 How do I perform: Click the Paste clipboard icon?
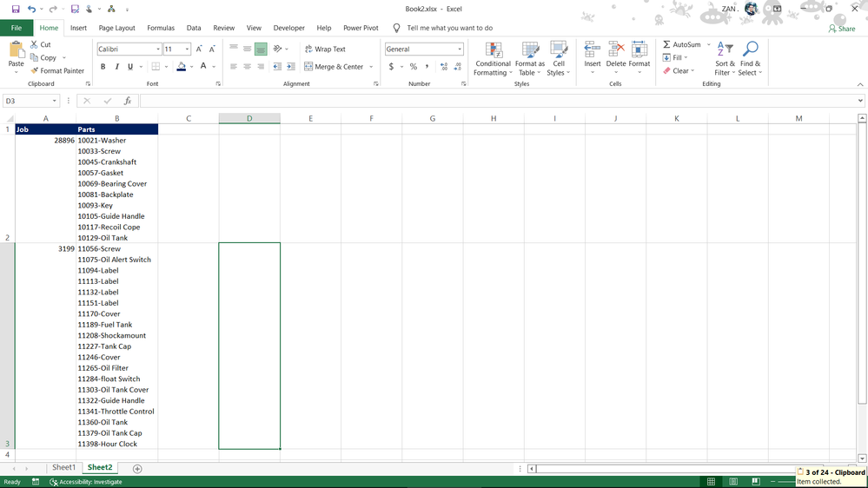(x=16, y=50)
